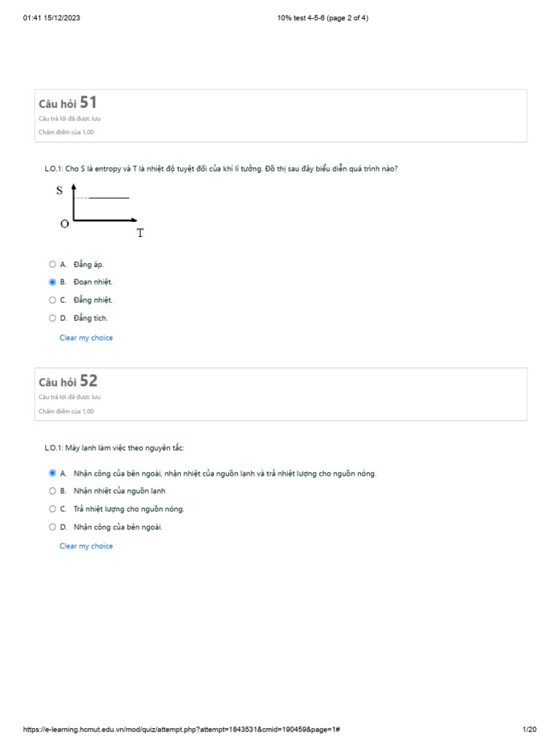Viewport: 560px width, 747px height.
Task: Select answer A starting with Nhận công của bên ngoài, nhận nhiệt
Action: click(52, 473)
